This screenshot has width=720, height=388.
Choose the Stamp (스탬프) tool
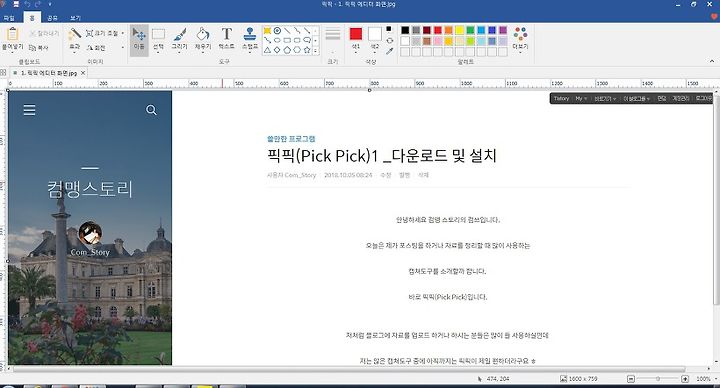pyautogui.click(x=250, y=38)
